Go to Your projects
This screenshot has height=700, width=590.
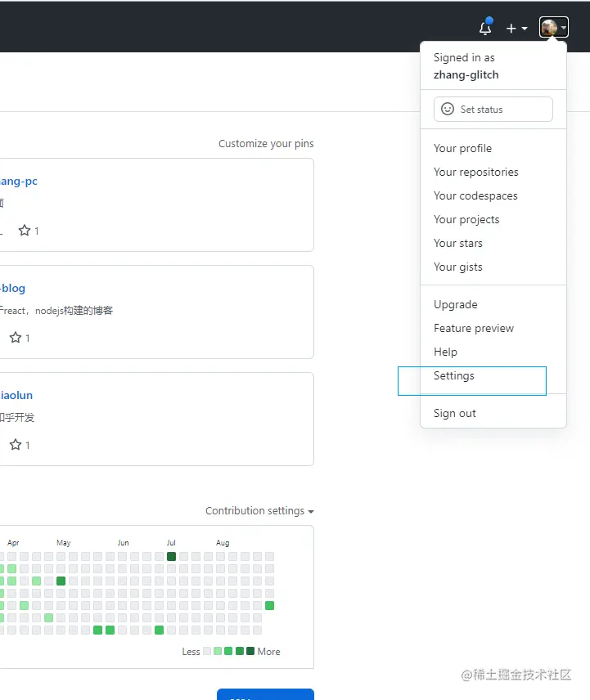pyautogui.click(x=466, y=220)
